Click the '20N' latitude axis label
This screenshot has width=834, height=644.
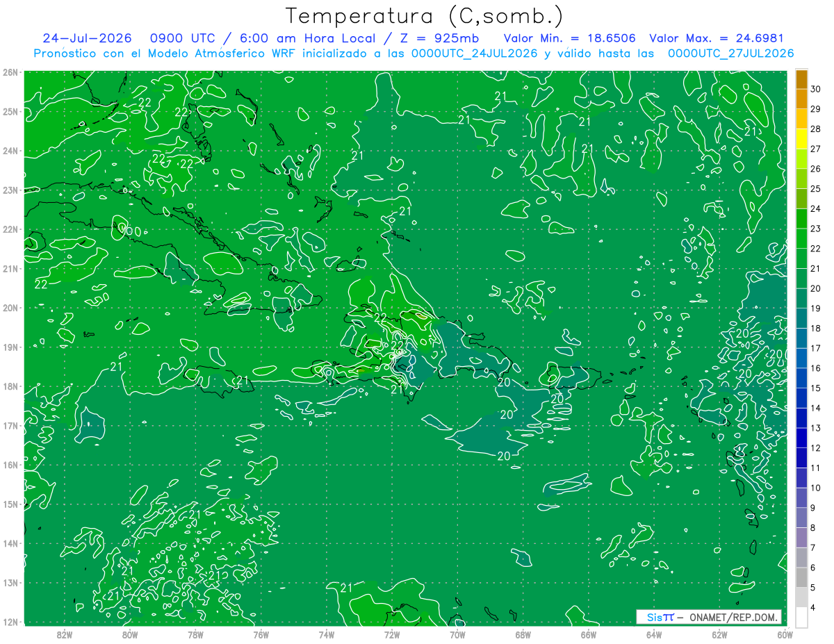pos(10,308)
